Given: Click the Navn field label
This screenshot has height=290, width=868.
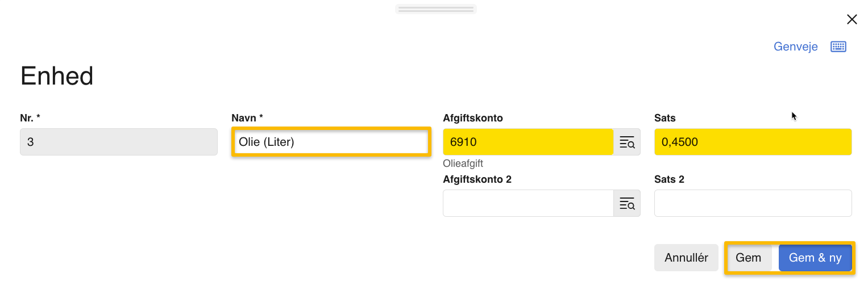Looking at the screenshot, I should [x=247, y=118].
